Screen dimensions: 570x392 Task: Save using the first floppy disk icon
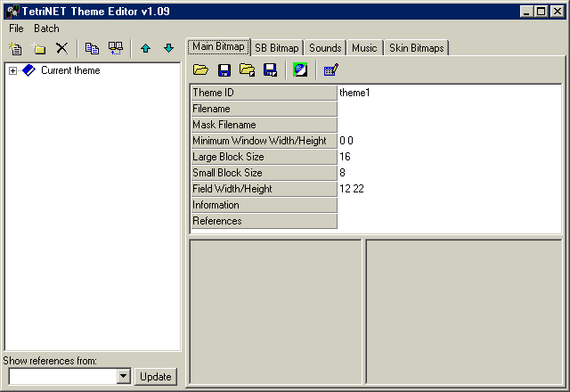coord(224,69)
